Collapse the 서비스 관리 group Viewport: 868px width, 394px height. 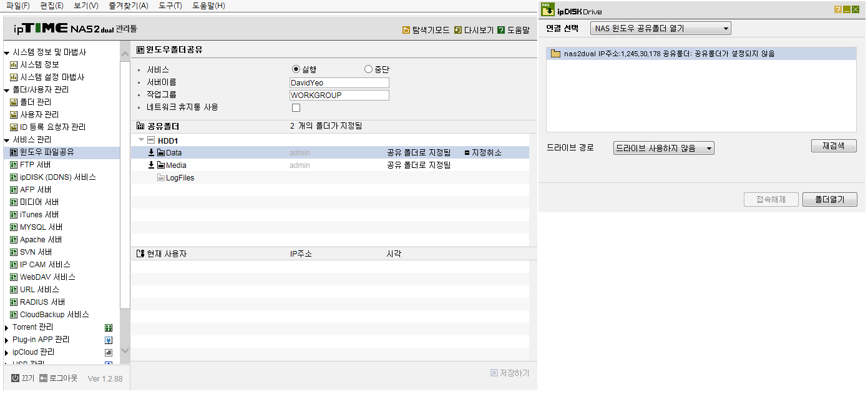click(x=7, y=140)
